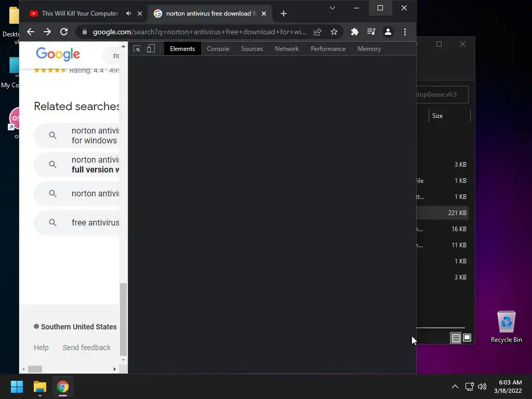Click page vertical scrollbar down arrow
Viewport: 532px width, 399px height.
[x=123, y=360]
